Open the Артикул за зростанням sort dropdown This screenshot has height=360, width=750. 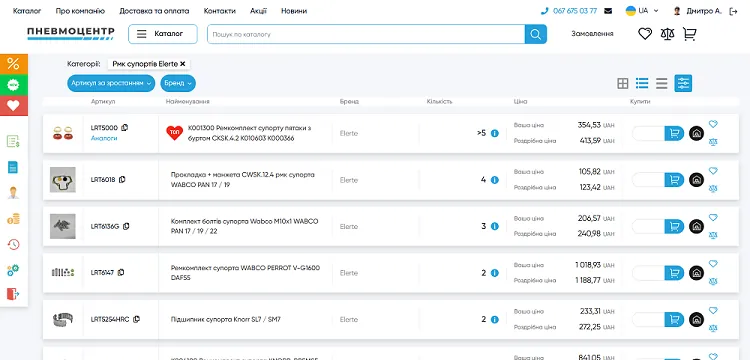[111, 83]
